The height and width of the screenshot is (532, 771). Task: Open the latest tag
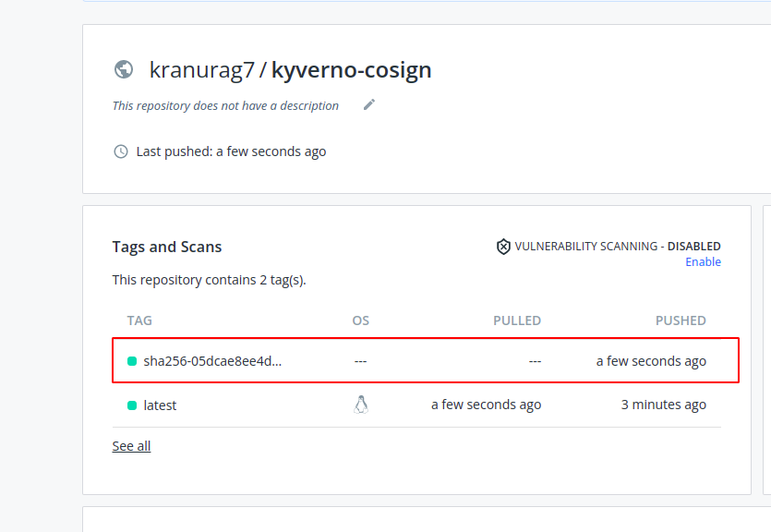(160, 405)
